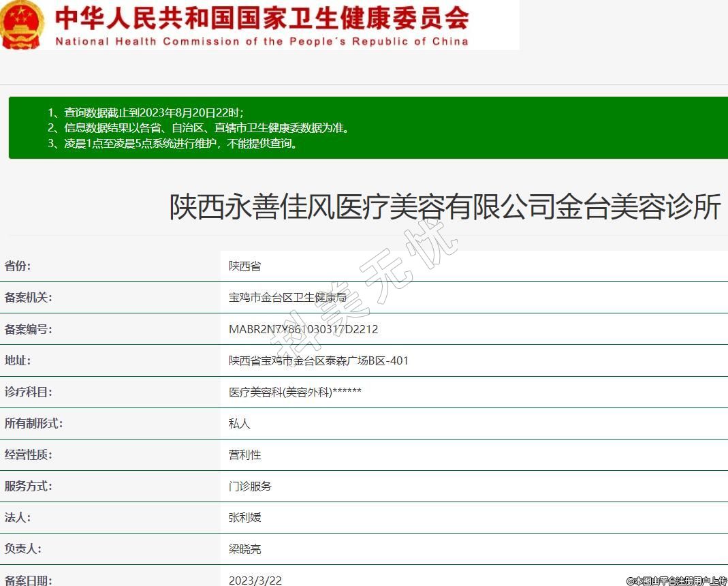This screenshot has height=586, width=728.
Task: Click the service type value 门诊服务
Action: tap(250, 486)
